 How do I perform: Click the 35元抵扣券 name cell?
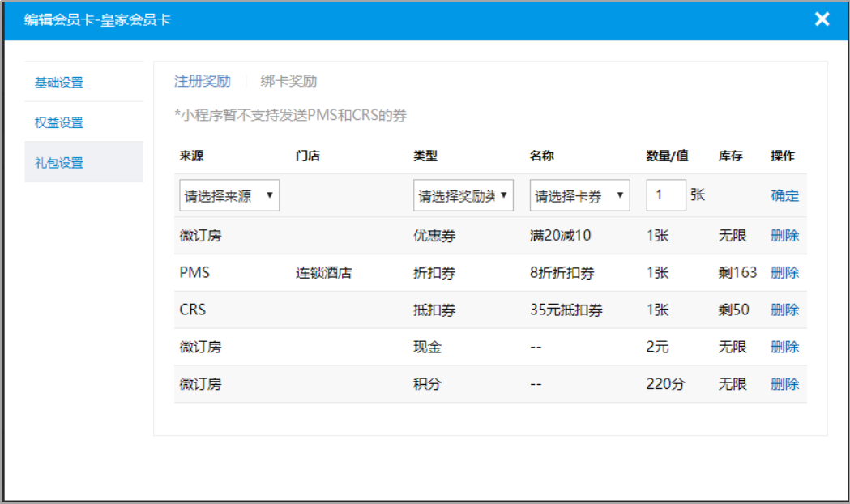point(566,310)
